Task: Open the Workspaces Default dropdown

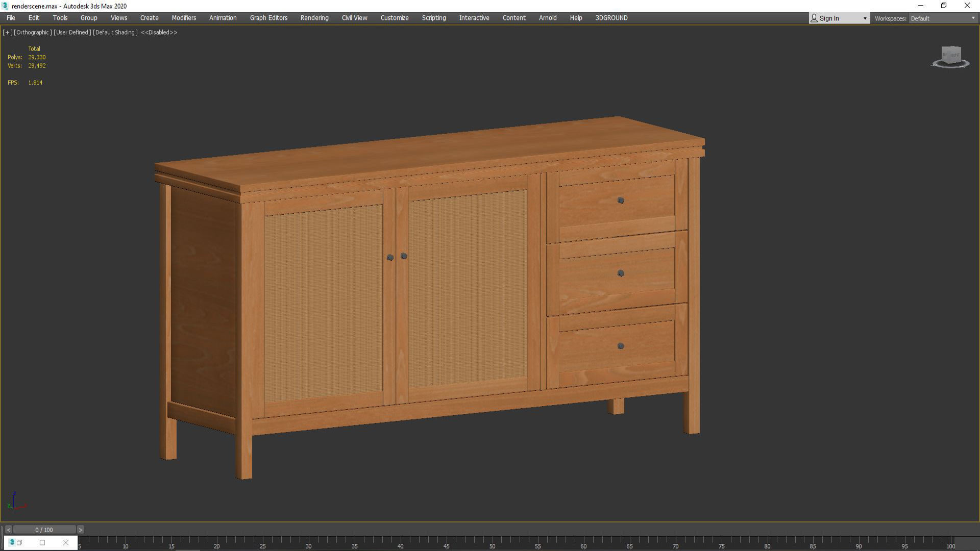Action: (x=942, y=18)
